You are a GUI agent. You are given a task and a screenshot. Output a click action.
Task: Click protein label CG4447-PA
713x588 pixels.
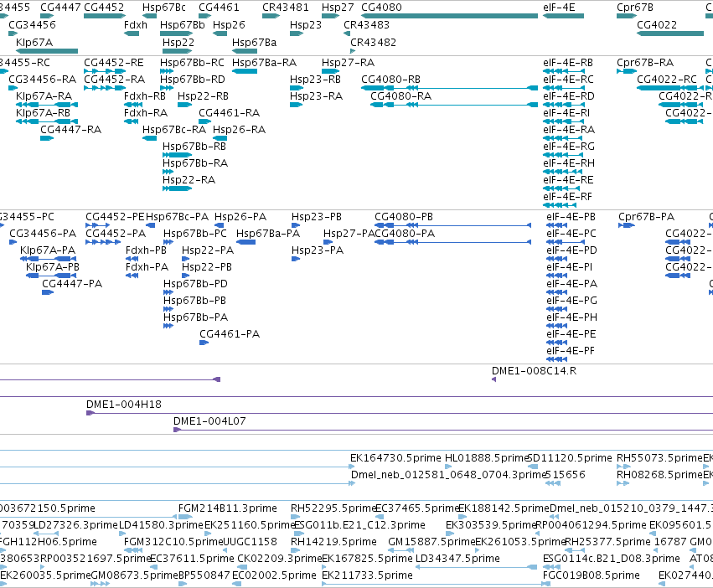tap(72, 284)
